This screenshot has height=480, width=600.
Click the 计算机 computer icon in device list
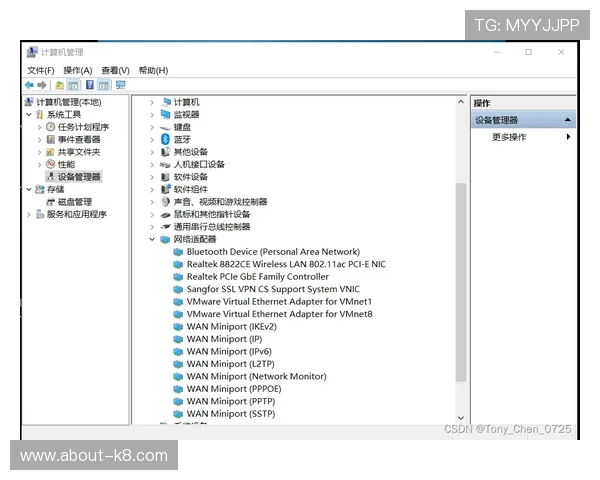166,102
